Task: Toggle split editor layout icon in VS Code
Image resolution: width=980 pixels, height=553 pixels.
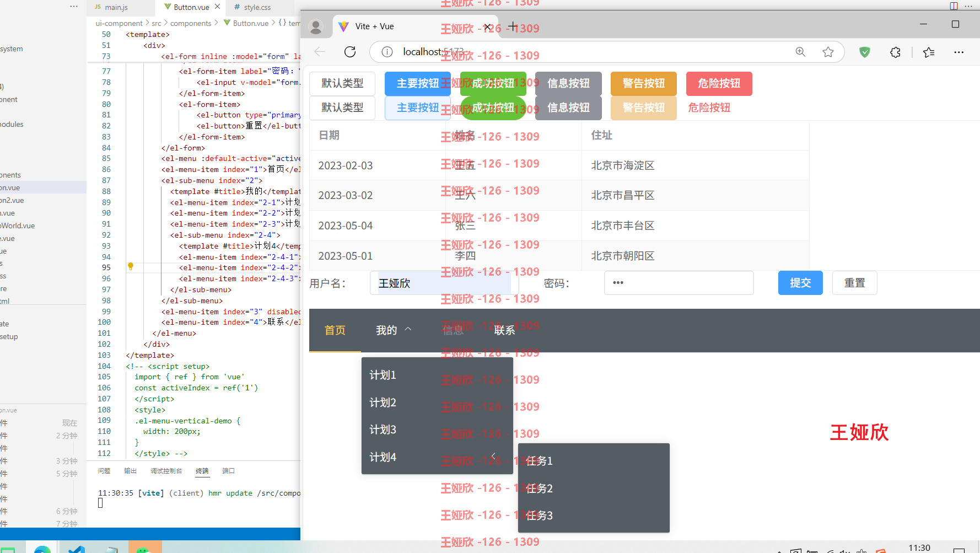Action: [954, 6]
